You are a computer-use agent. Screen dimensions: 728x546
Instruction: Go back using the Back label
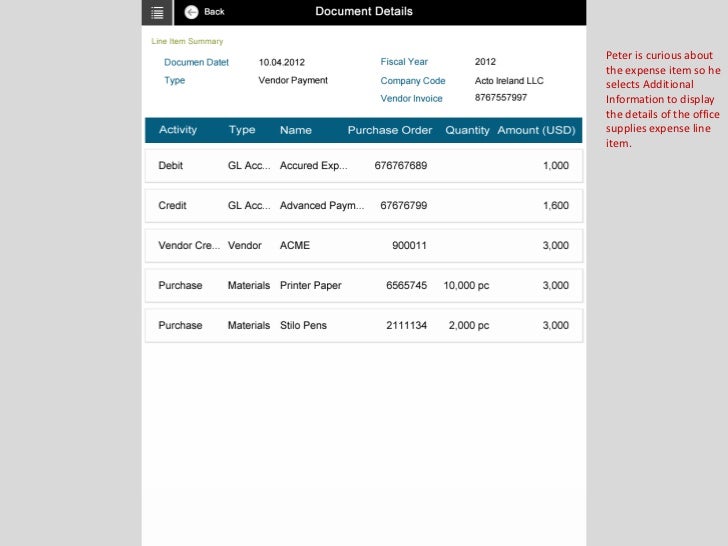(x=214, y=12)
